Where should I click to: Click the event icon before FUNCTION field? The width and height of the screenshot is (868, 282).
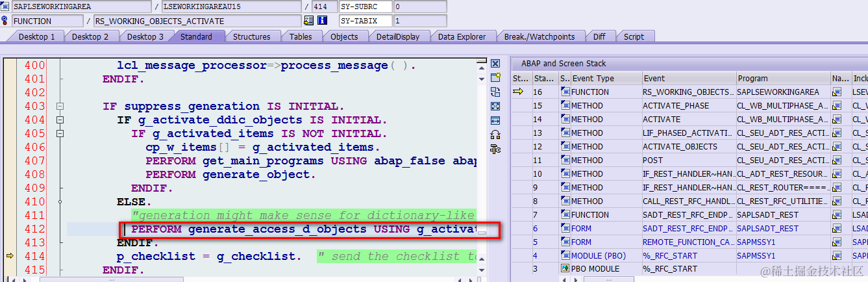coord(6,21)
